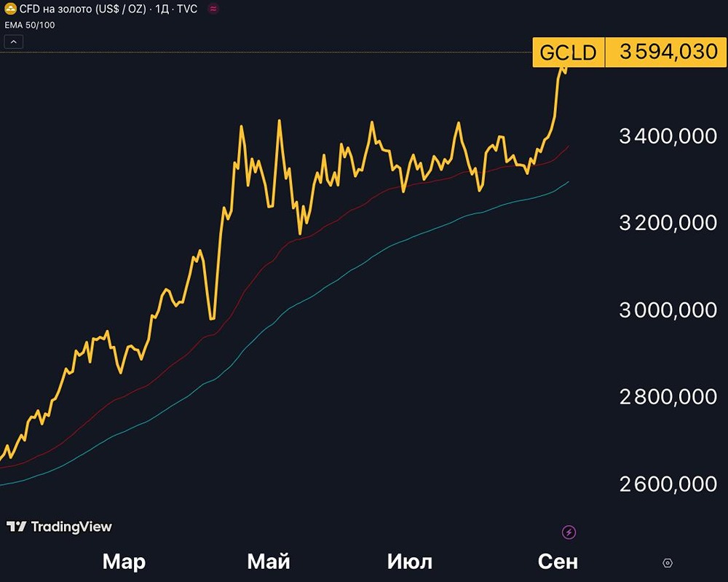Image resolution: width=728 pixels, height=582 pixels.
Task: Click the Сен label on time axis
Action: tap(558, 562)
